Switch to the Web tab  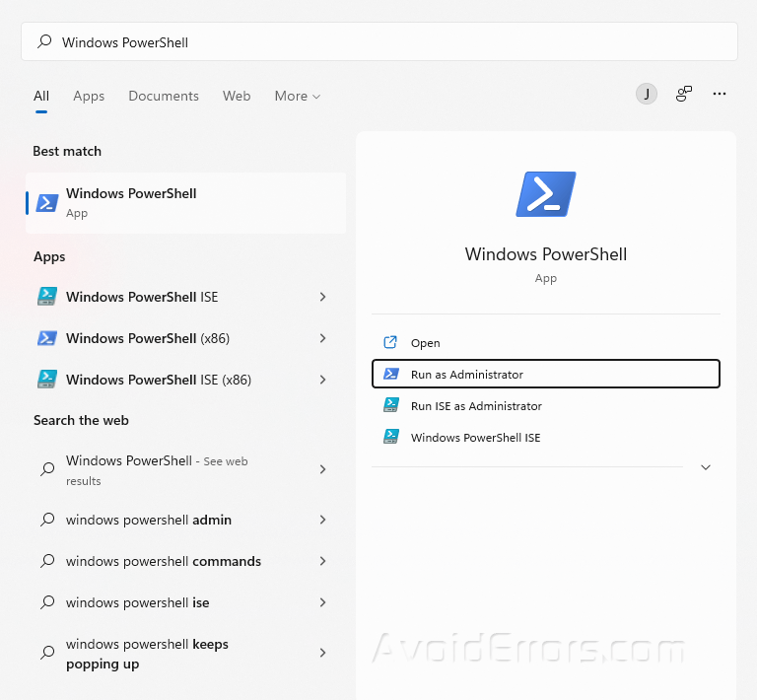237,96
